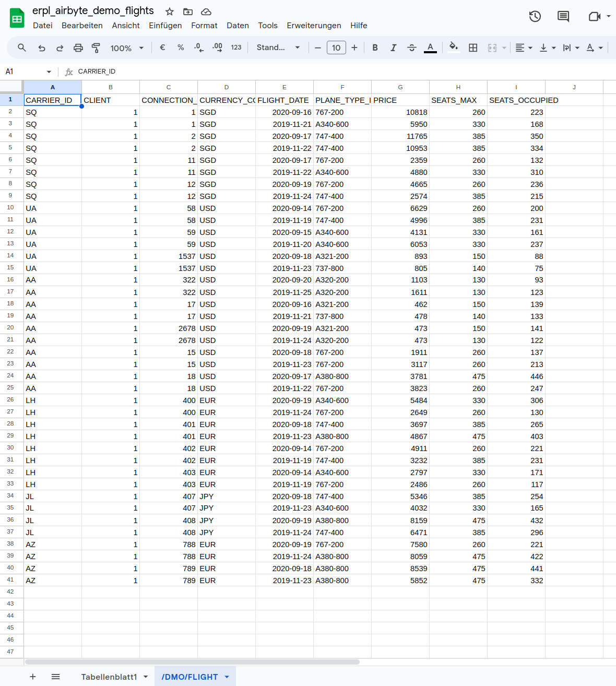
Task: Add a new sheet with plus
Action: click(32, 677)
